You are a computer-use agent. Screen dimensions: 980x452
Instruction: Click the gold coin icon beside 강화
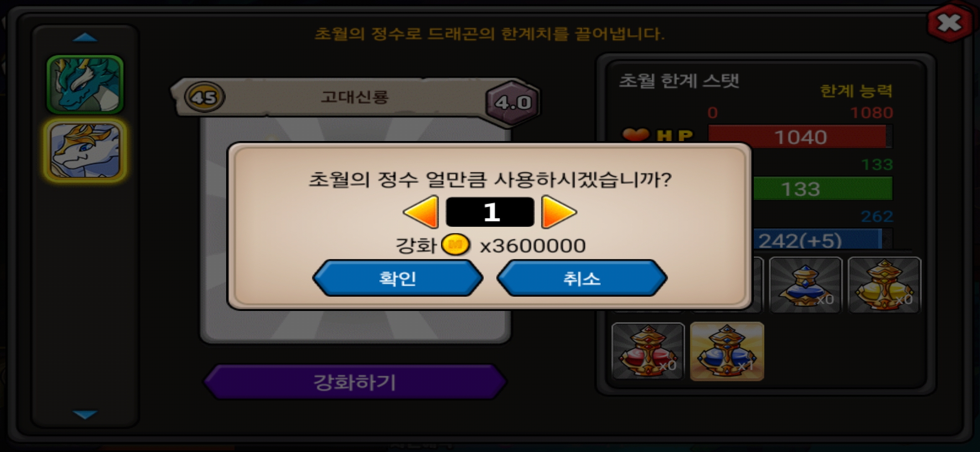tap(456, 244)
